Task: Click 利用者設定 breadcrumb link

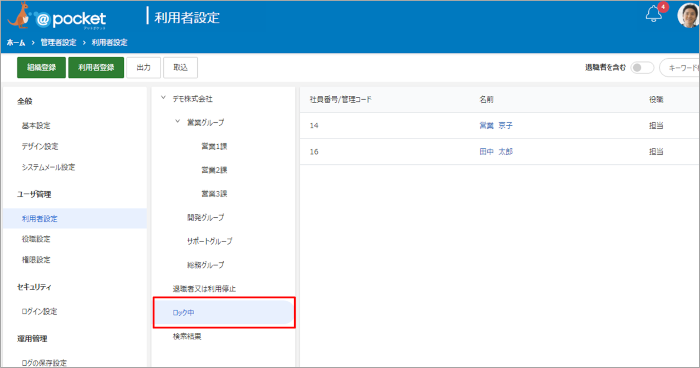Action: (109, 42)
